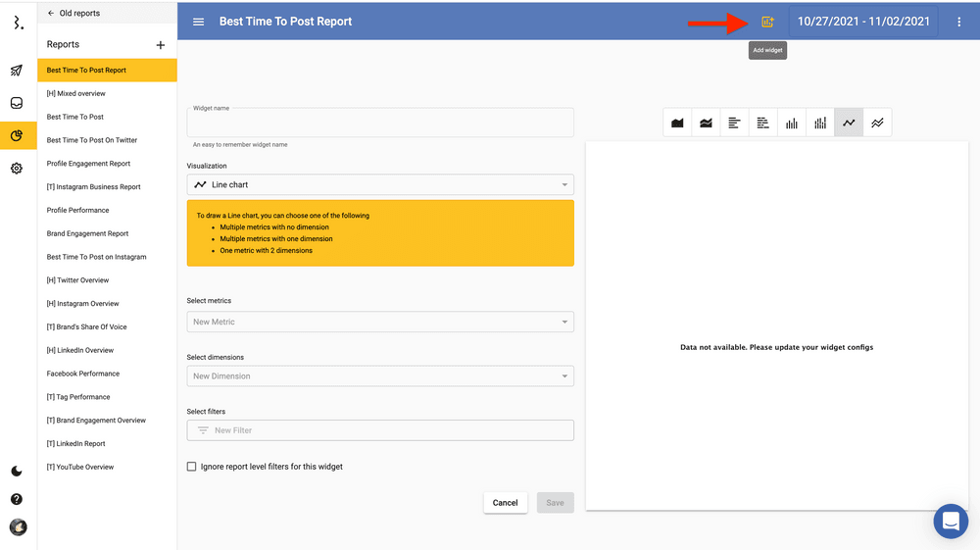Select the area chart visualization icon
The image size is (980, 550).
(677, 123)
